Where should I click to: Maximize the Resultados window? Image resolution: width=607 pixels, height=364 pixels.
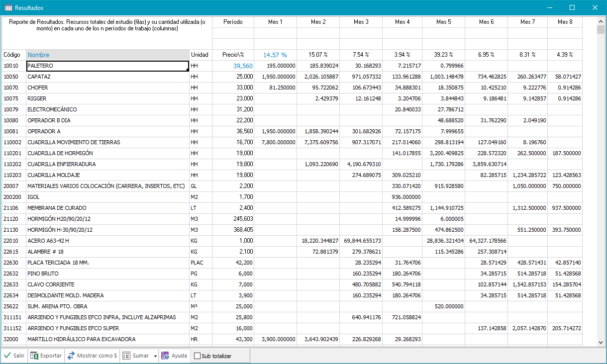pos(572,8)
